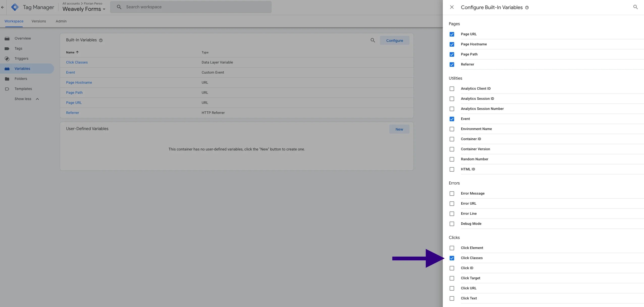The width and height of the screenshot is (644, 307).
Task: Check the Click Element checkbox
Action: 452,248
